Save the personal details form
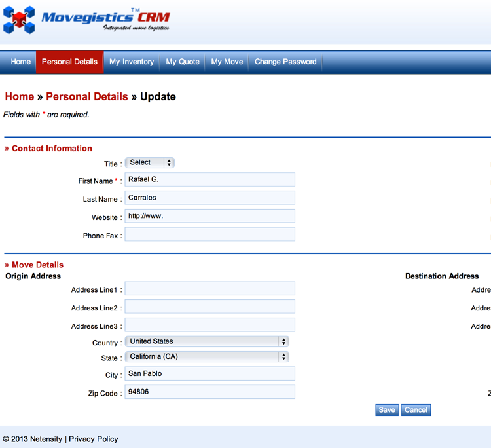This screenshot has width=491, height=448. pyautogui.click(x=387, y=410)
